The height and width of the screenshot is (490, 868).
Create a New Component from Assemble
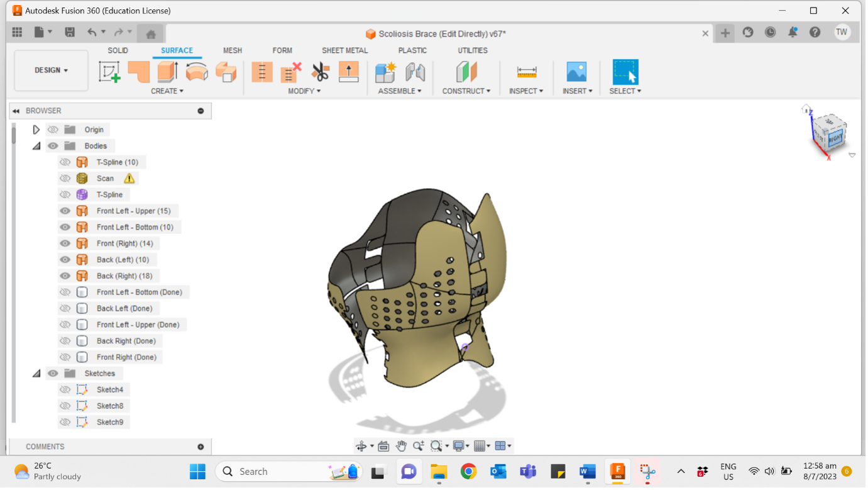pos(385,72)
